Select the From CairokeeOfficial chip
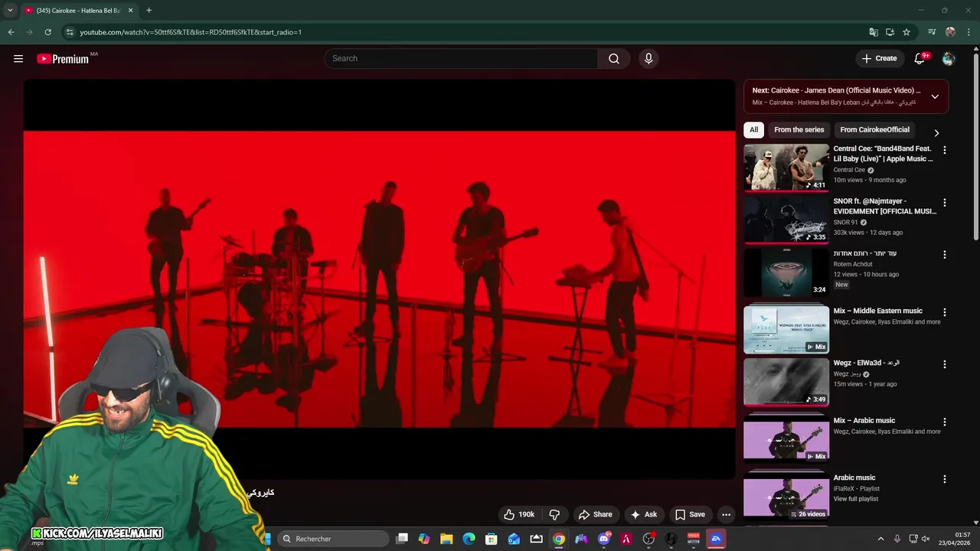This screenshot has width=980, height=551. (875, 130)
